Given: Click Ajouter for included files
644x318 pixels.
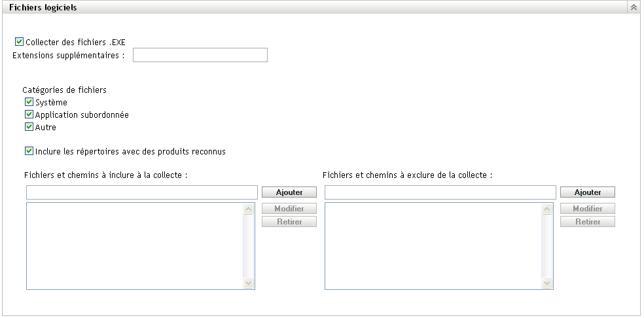Looking at the screenshot, I should (x=289, y=192).
